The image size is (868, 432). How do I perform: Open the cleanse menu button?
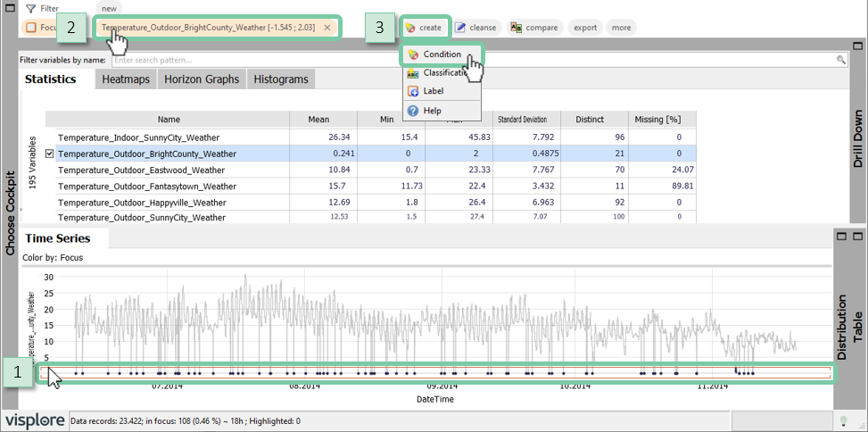coord(475,28)
